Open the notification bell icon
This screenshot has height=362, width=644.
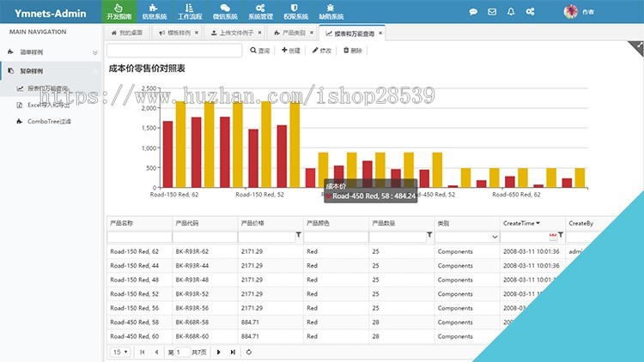pyautogui.click(x=511, y=11)
